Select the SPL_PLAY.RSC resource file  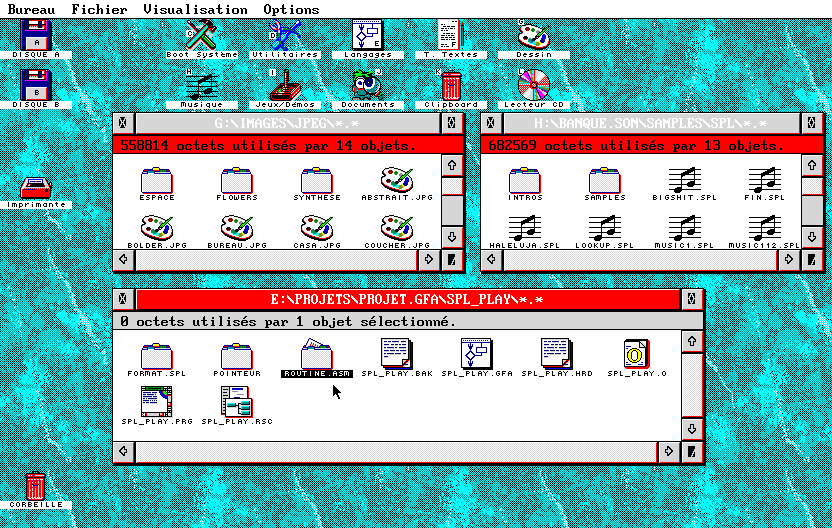point(236,402)
